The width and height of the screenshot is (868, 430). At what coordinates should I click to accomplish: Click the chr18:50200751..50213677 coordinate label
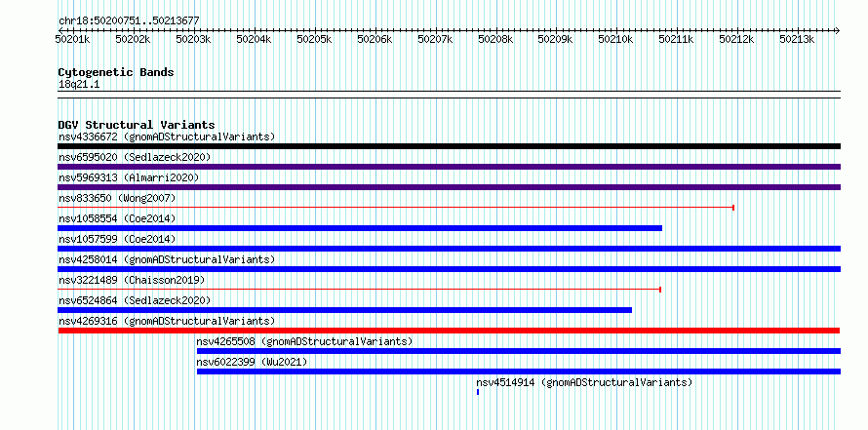129,21
